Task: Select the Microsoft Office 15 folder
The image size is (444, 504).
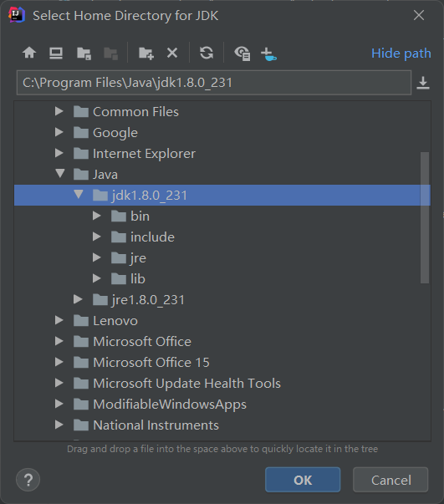Action: point(151,363)
